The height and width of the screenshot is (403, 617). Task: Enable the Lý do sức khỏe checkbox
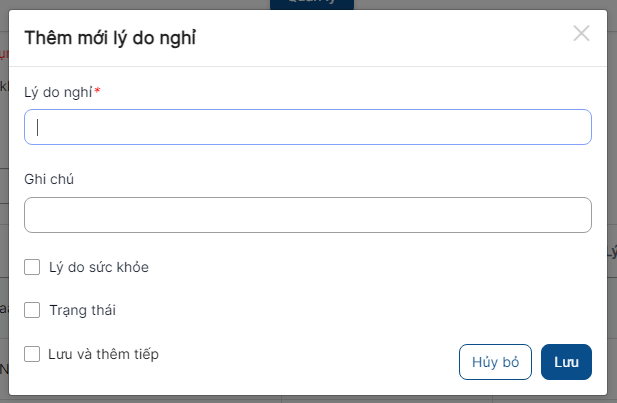coord(32,267)
